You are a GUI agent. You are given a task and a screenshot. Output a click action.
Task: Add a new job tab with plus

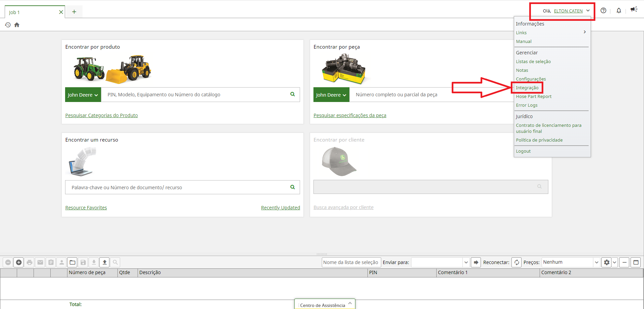(x=74, y=12)
